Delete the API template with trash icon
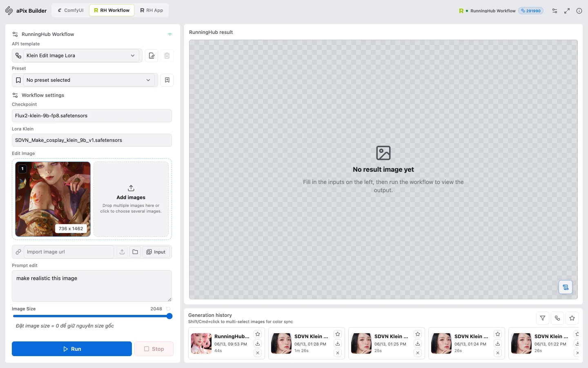 (x=167, y=56)
